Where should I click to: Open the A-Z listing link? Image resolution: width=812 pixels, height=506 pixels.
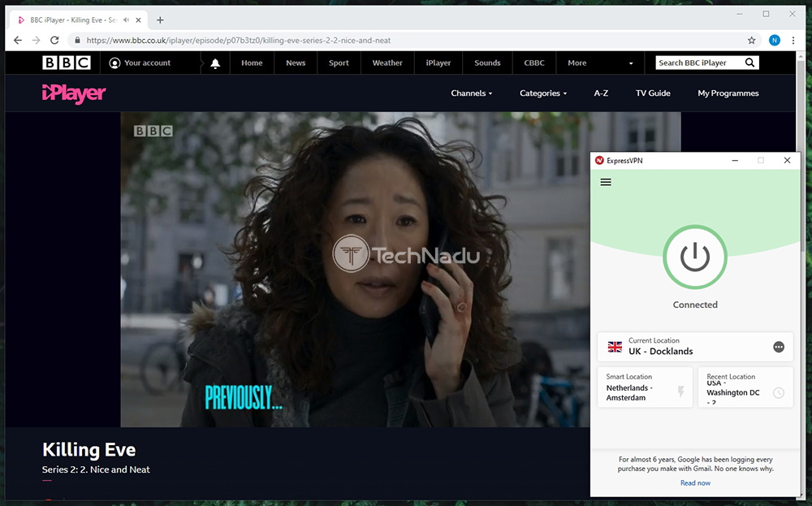point(601,93)
